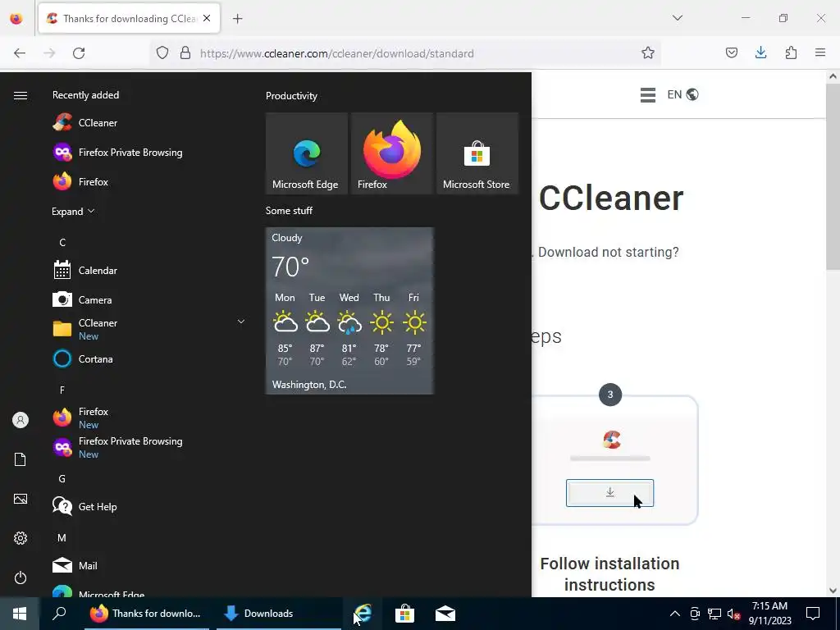Click the step 3 download button
The width and height of the screenshot is (840, 630).
click(609, 493)
